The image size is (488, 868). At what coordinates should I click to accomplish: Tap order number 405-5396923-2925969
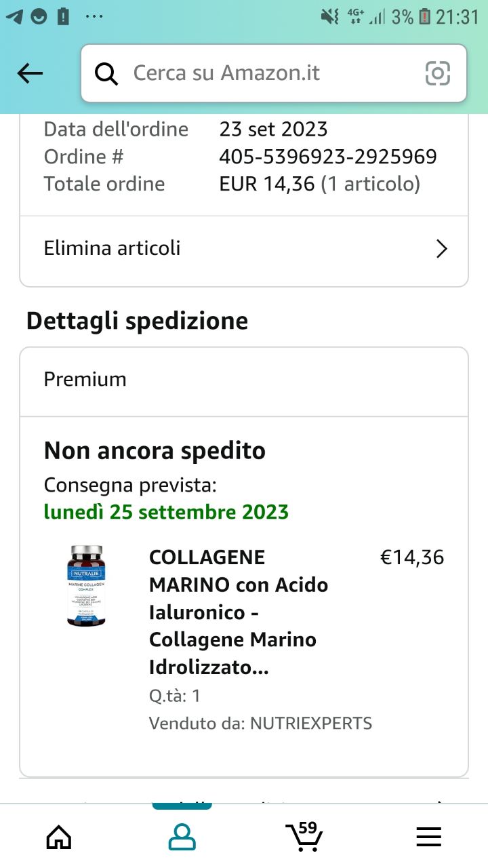tap(328, 157)
